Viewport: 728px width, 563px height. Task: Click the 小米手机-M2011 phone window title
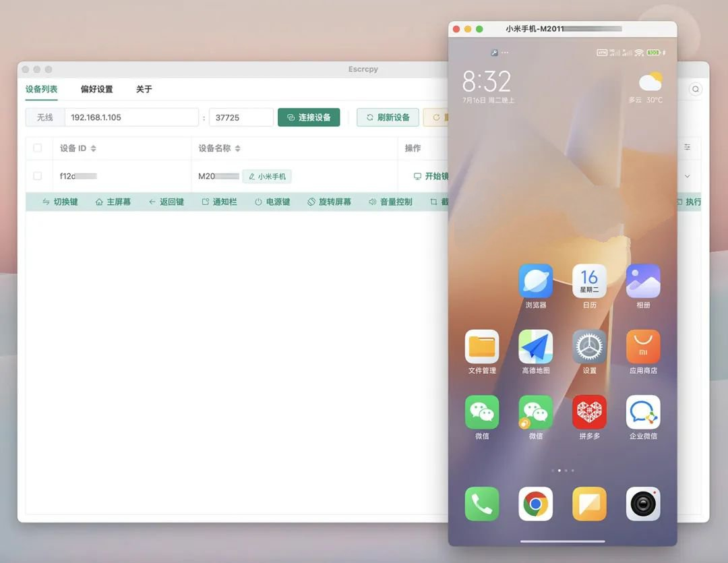(x=564, y=29)
